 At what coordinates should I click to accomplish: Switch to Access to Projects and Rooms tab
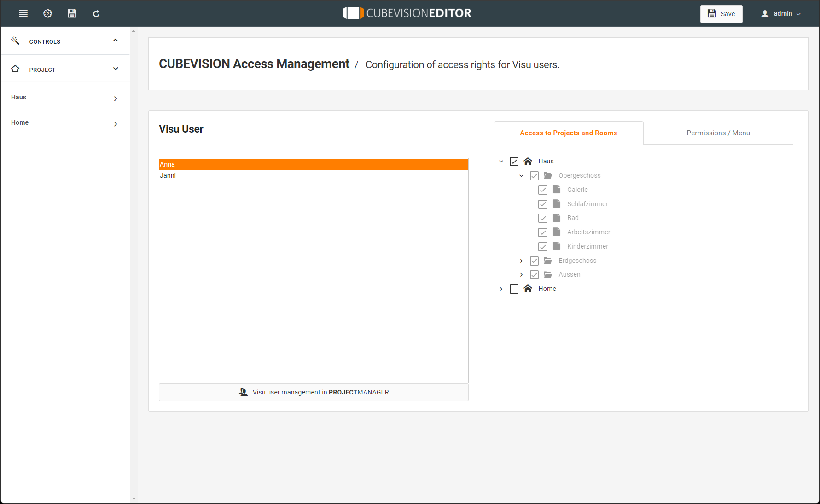(569, 133)
